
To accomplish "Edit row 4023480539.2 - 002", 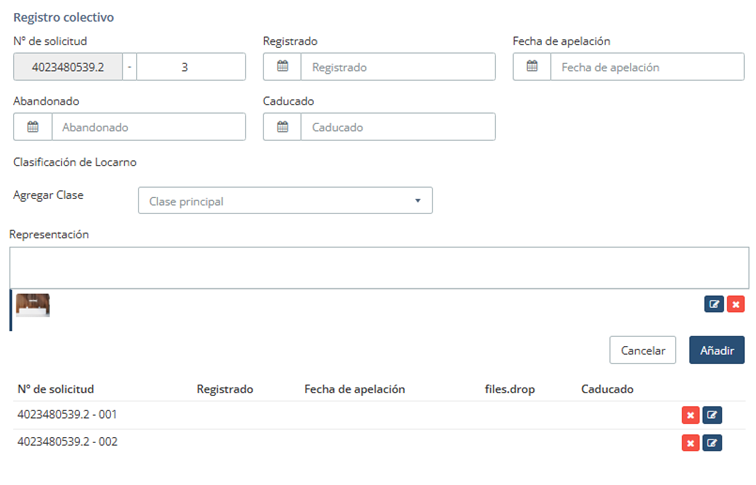I will (x=712, y=443).
